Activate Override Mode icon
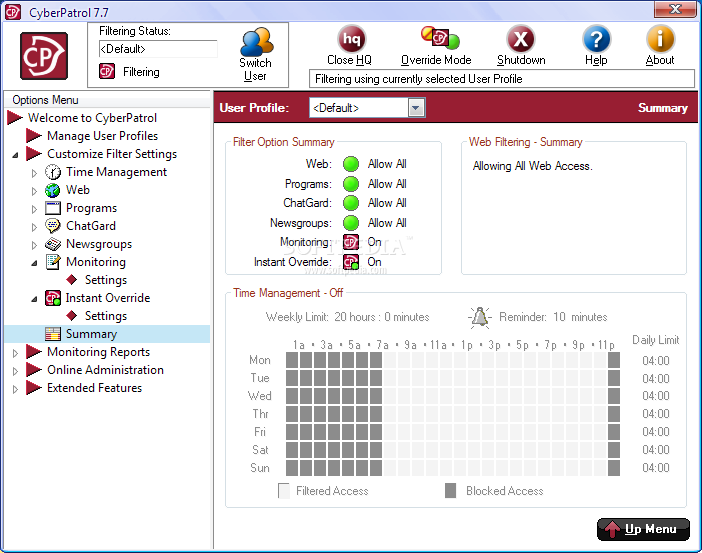The image size is (702, 553). (440, 38)
